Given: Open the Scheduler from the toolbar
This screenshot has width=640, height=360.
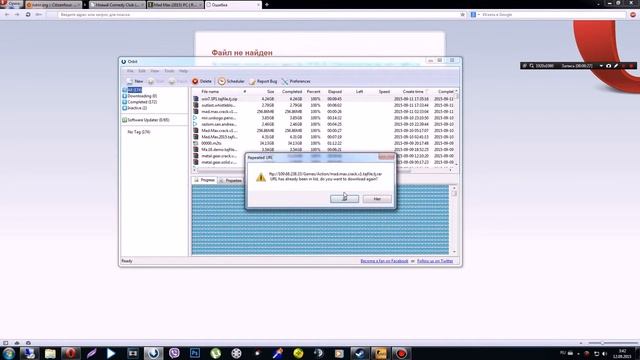Looking at the screenshot, I should click(231, 81).
